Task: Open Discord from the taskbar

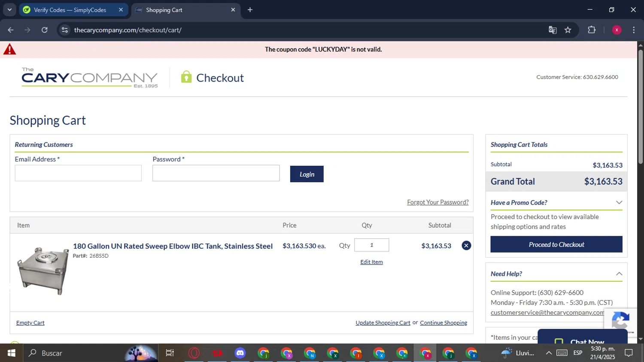Action: coord(240,353)
